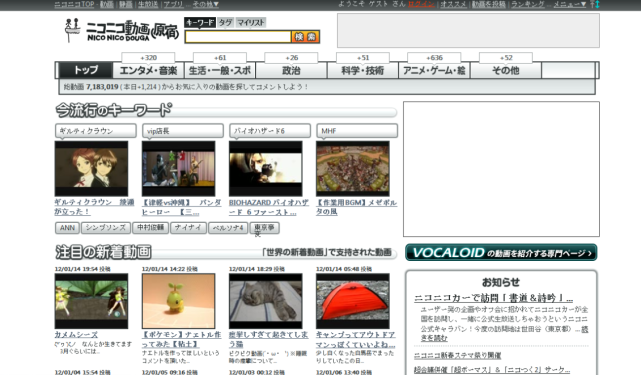Viewport: 641px width, 375px height.
Task: Open the BIOHAZARD 6 video thumbnail
Action: 266,168
